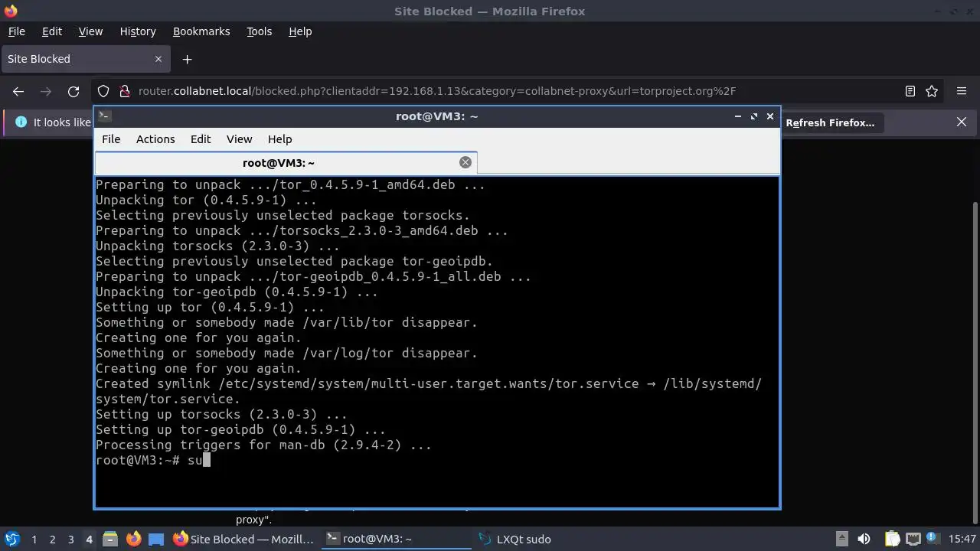The image size is (980, 551).
Task: Open the LXQt application menu
Action: point(11,539)
